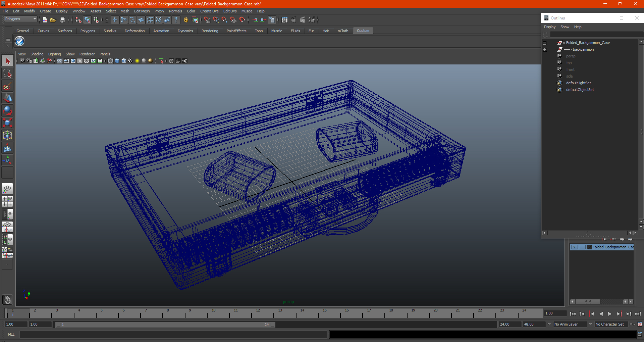Select the Lasso tool in the toolbox

tap(7, 74)
